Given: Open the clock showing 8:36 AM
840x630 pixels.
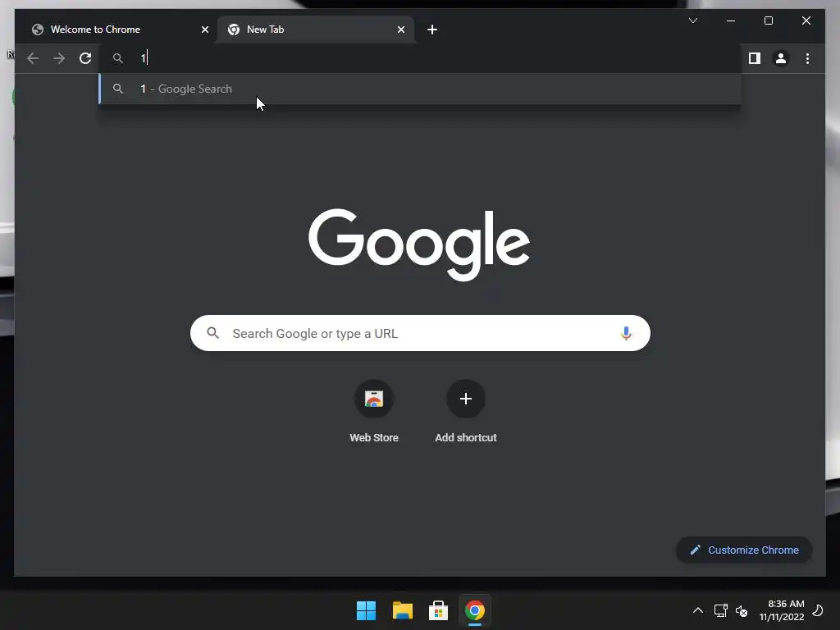Looking at the screenshot, I should coord(782,610).
